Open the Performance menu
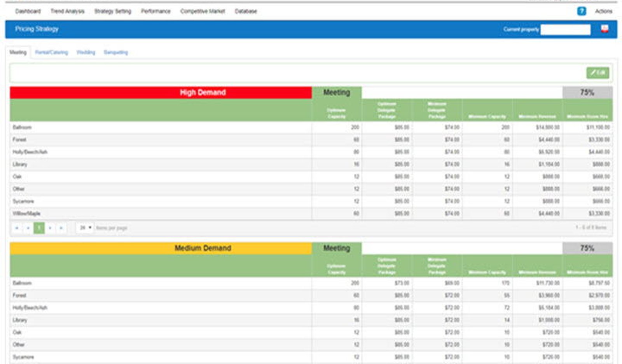622x364 pixels. (x=155, y=11)
